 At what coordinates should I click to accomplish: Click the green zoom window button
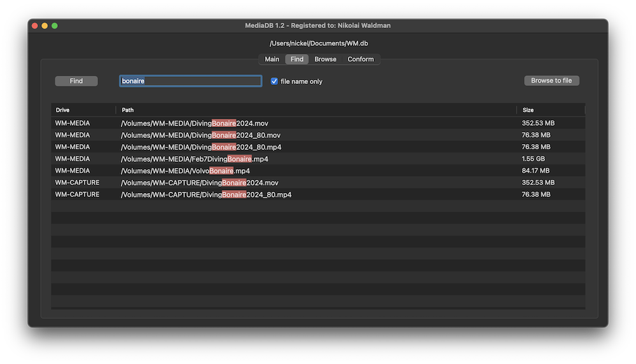pyautogui.click(x=55, y=26)
